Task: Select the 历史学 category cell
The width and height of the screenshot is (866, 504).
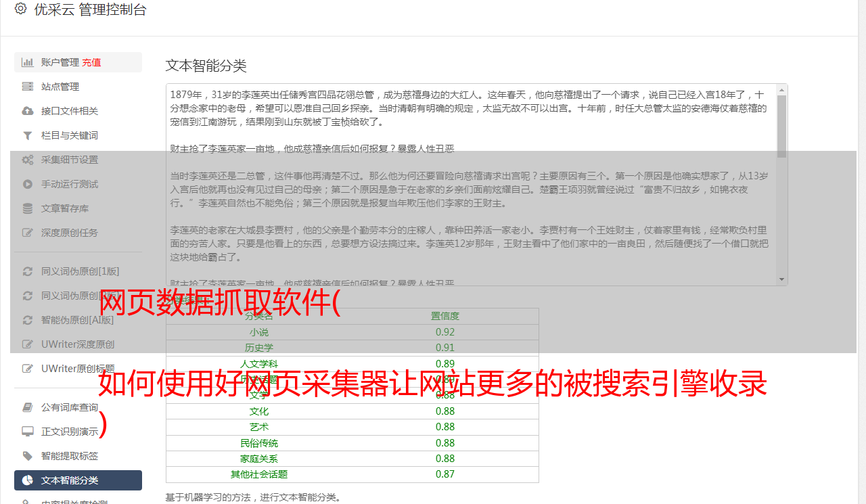Action: tap(259, 348)
